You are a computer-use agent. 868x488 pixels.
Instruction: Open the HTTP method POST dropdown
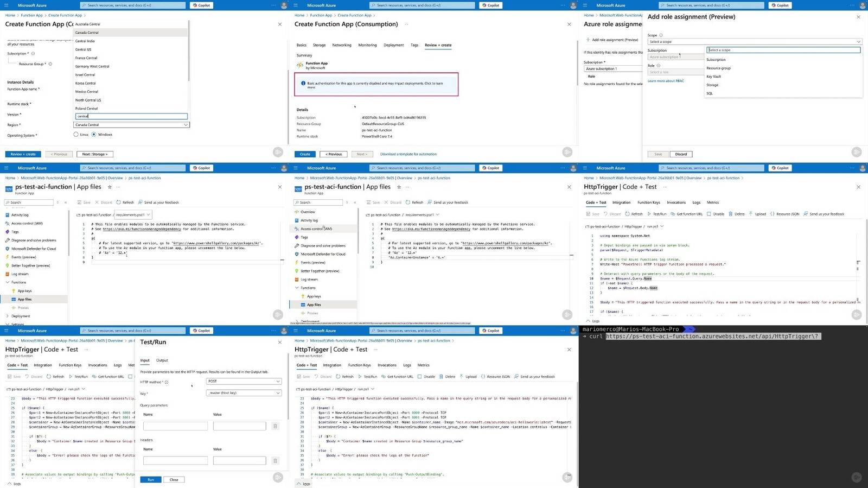click(x=244, y=381)
